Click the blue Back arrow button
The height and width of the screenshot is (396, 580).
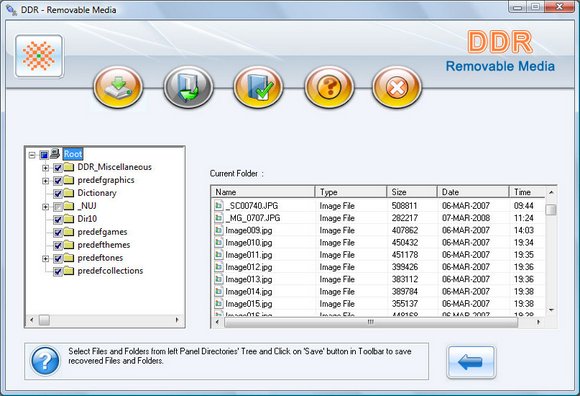[x=471, y=362]
